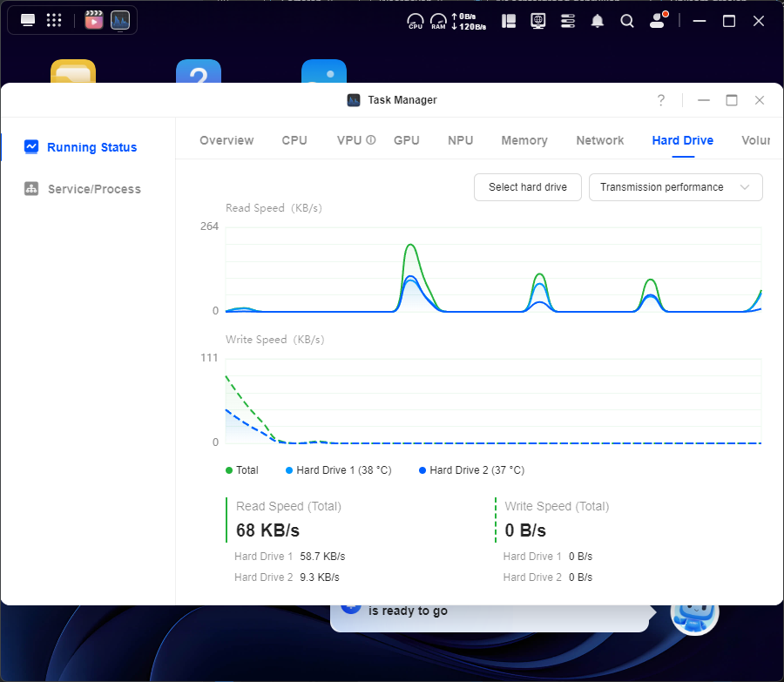This screenshot has height=682, width=784.
Task: Open the Service/Process sidebar section
Action: [x=93, y=189]
